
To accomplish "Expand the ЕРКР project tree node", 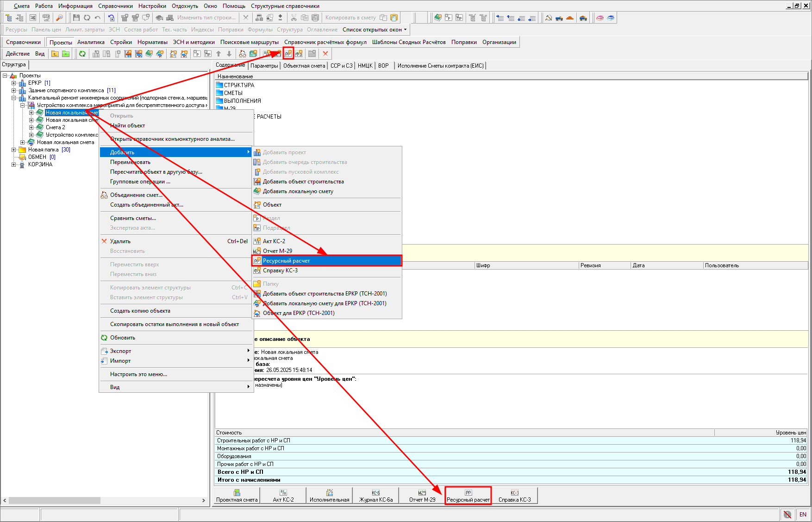I will click(x=13, y=83).
